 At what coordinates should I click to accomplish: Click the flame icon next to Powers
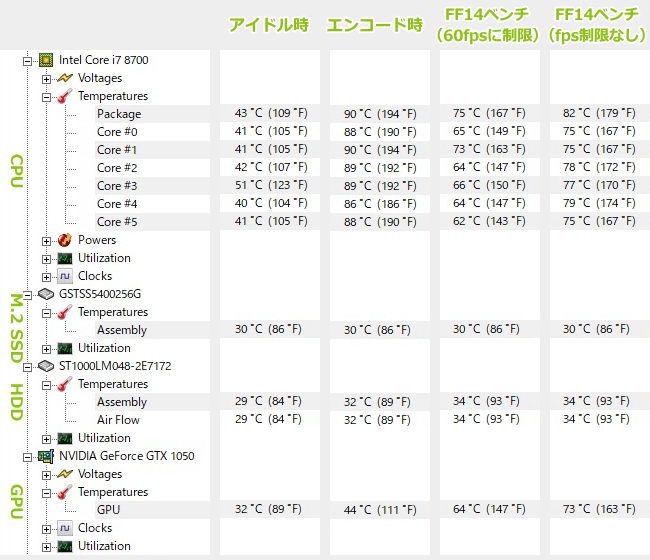[x=65, y=240]
